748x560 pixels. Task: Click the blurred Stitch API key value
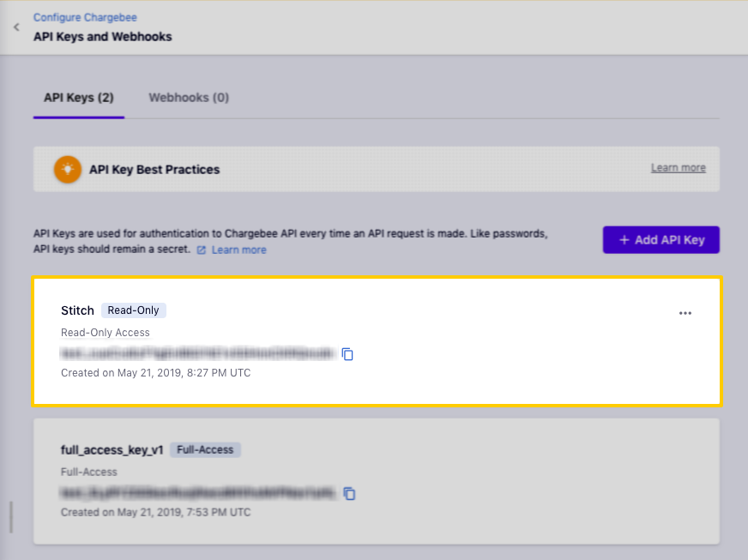(x=196, y=353)
